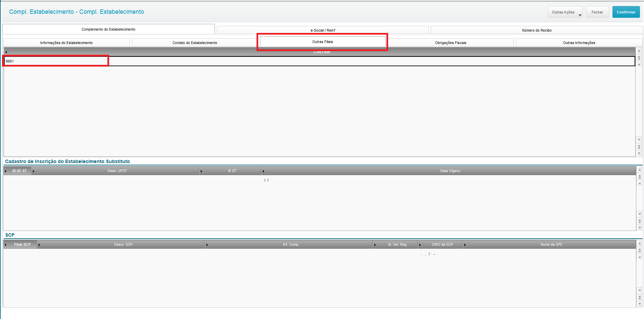This screenshot has width=644, height=319.
Task: Jump to first row in Estabelecimento Substituto grid scrollbar
Action: pos(640,170)
